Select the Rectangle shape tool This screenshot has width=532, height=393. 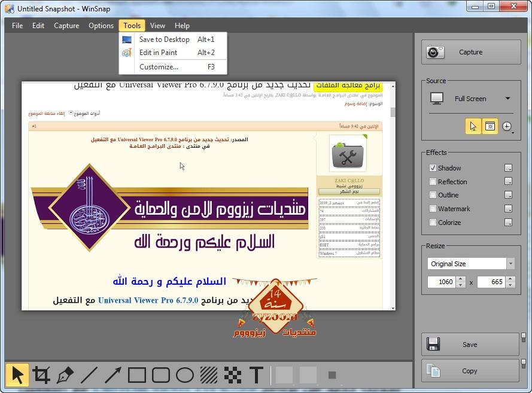[136, 375]
